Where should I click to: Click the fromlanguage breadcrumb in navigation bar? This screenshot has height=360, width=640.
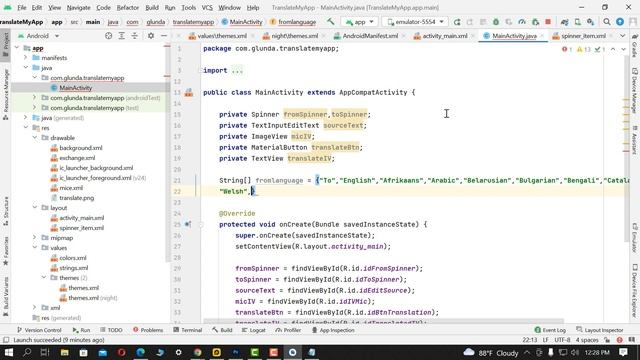[293, 22]
